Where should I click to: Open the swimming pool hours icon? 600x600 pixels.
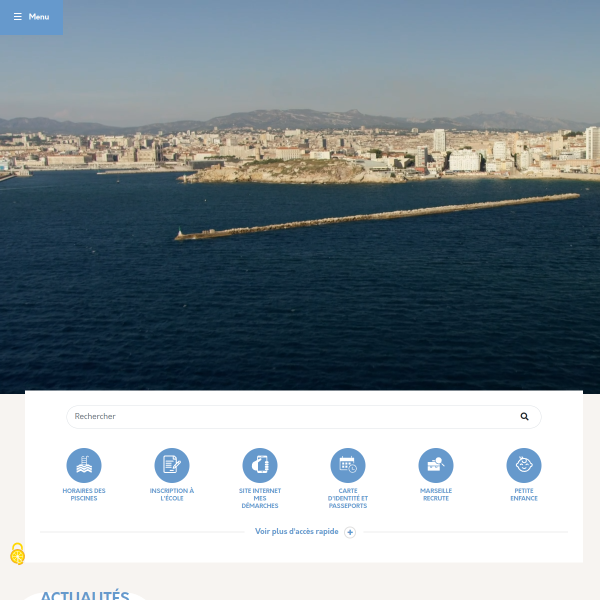[84, 465]
